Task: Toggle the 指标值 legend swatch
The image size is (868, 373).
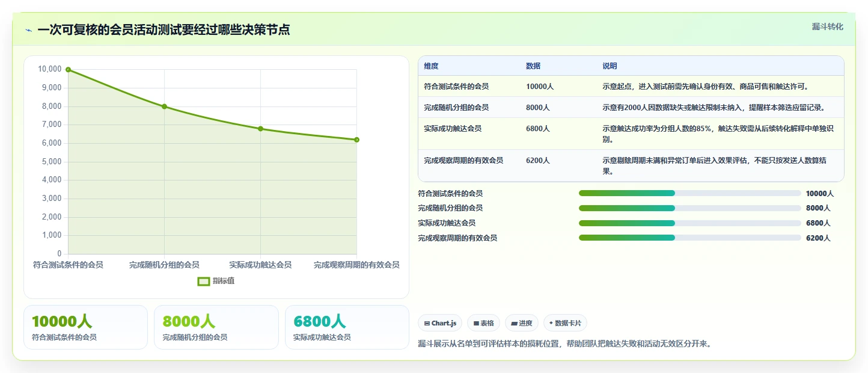Action: pyautogui.click(x=204, y=281)
